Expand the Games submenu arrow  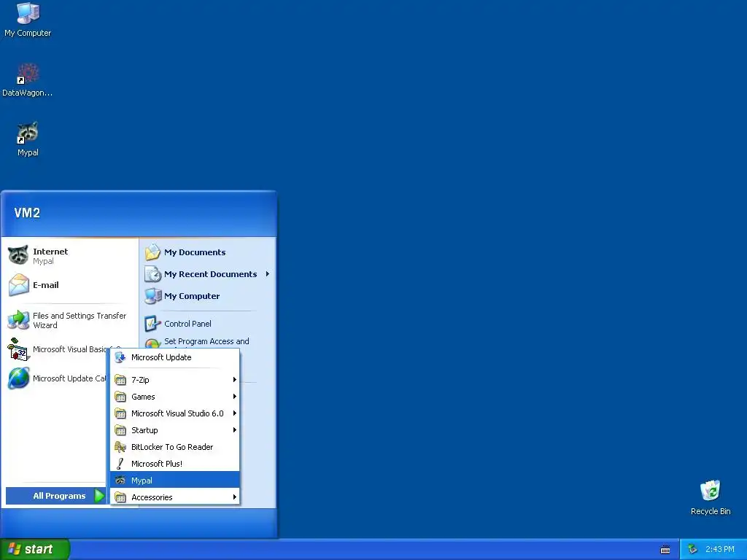pyautogui.click(x=234, y=396)
